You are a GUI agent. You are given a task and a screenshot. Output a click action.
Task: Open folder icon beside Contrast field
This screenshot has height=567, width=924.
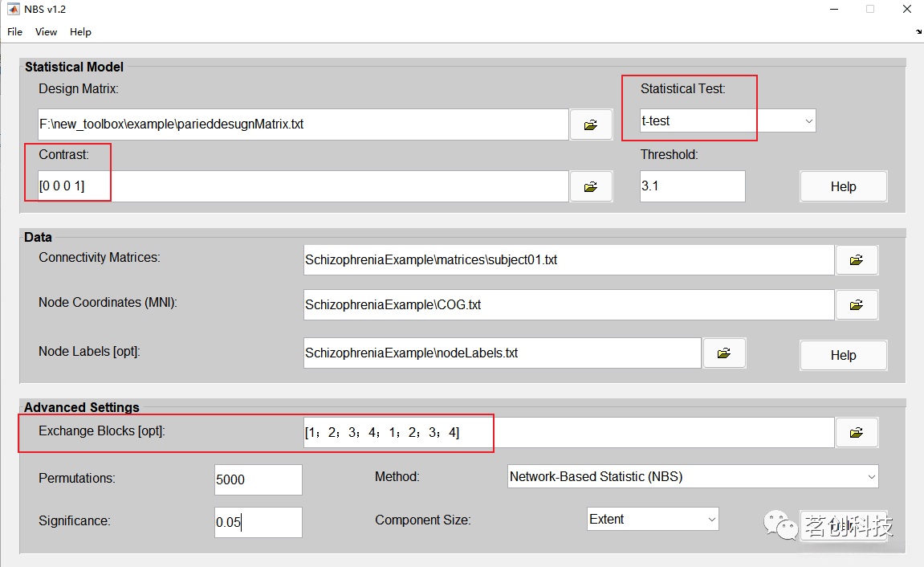coord(591,187)
